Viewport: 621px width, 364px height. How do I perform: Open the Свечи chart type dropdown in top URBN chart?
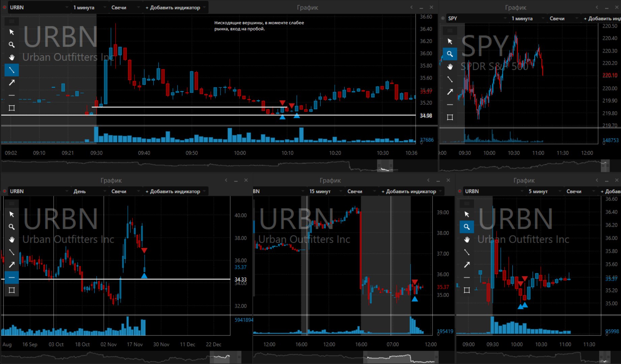[126, 7]
